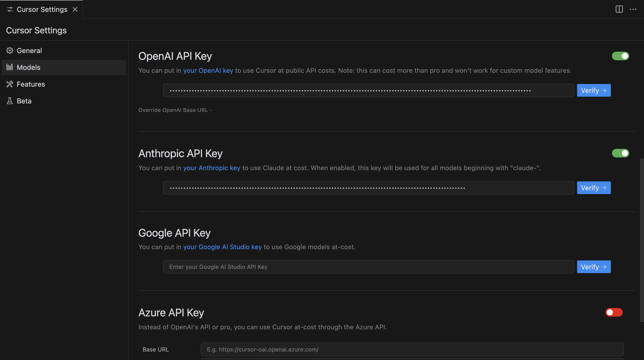Enable the Azure API Key toggle
This screenshot has width=644, height=360.
(614, 312)
